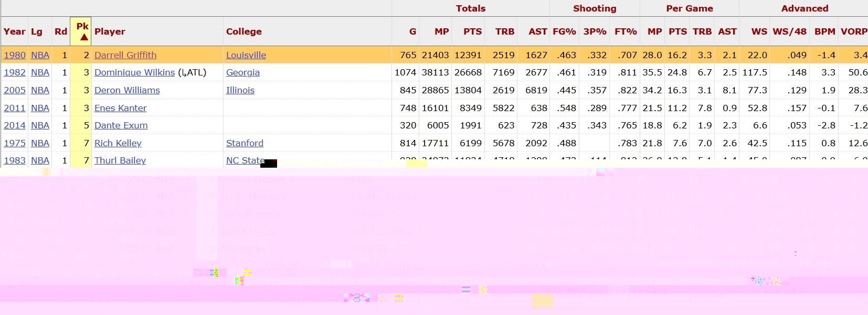Open the Louisville college link

tap(246, 55)
